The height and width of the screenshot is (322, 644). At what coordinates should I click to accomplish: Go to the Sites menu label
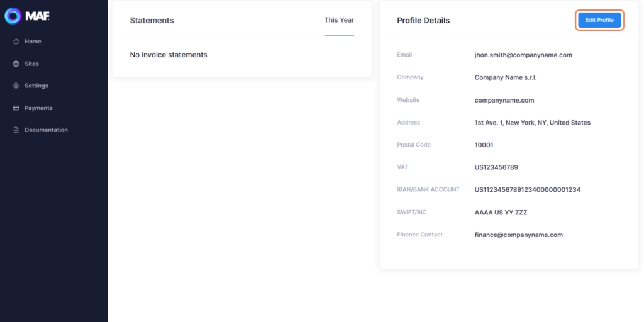point(31,64)
